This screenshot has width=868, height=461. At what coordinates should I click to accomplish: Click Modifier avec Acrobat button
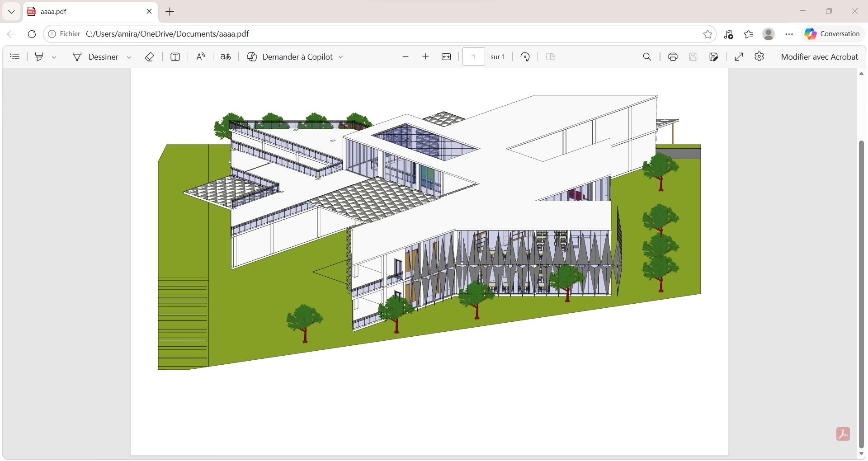(819, 57)
